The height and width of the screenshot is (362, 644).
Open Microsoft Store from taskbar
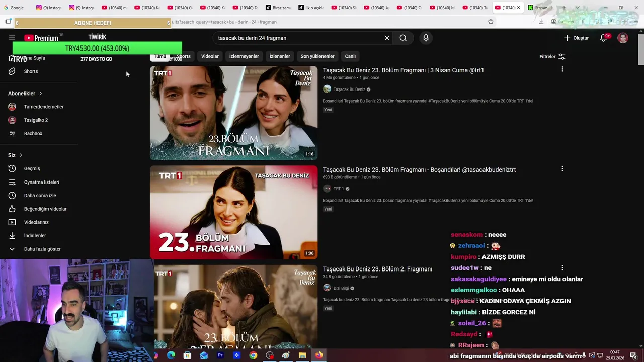187,355
